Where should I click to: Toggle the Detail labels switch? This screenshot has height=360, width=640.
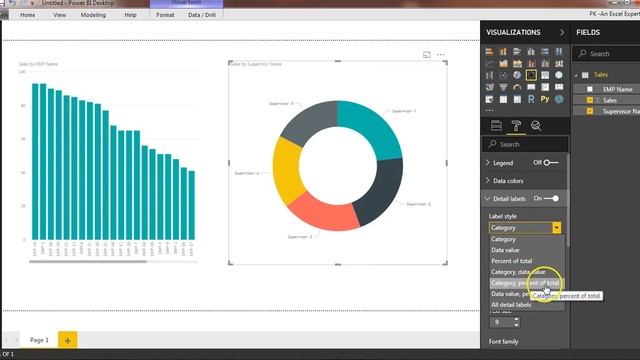pos(551,198)
